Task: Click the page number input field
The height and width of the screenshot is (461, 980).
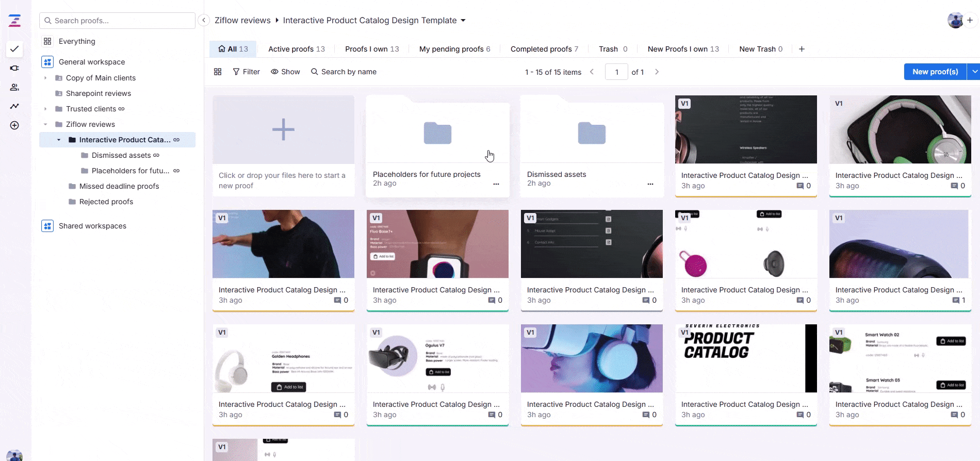Action: click(616, 72)
